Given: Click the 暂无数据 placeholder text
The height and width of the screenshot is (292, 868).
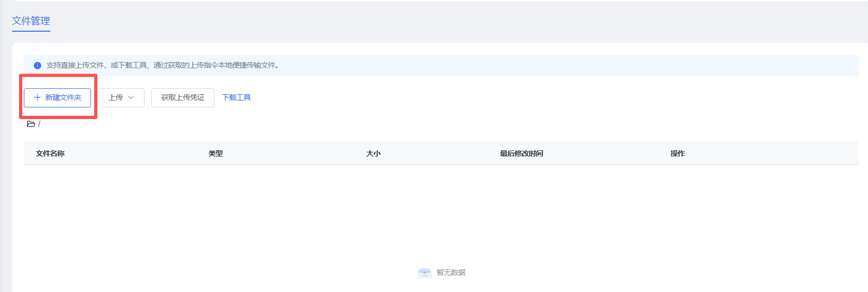Looking at the screenshot, I should tap(451, 273).
